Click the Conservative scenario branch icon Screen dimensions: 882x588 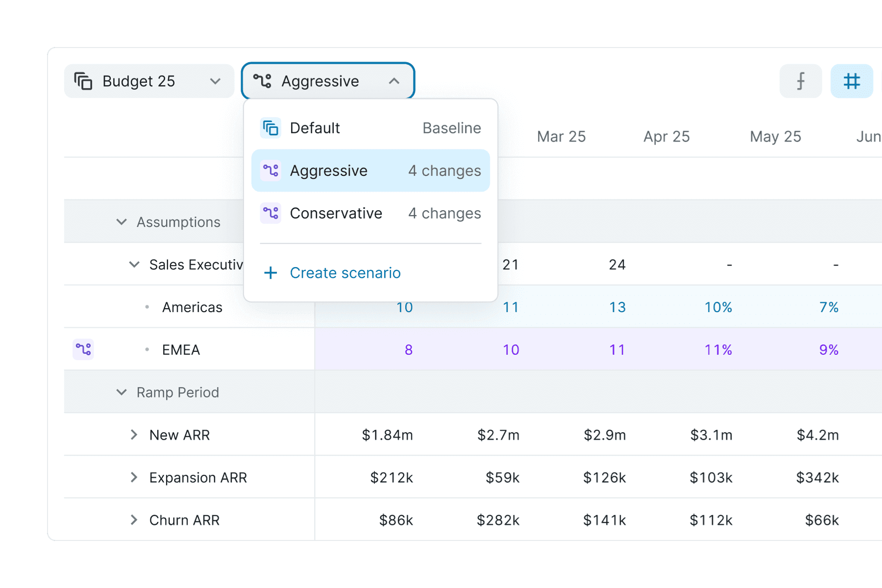click(270, 213)
